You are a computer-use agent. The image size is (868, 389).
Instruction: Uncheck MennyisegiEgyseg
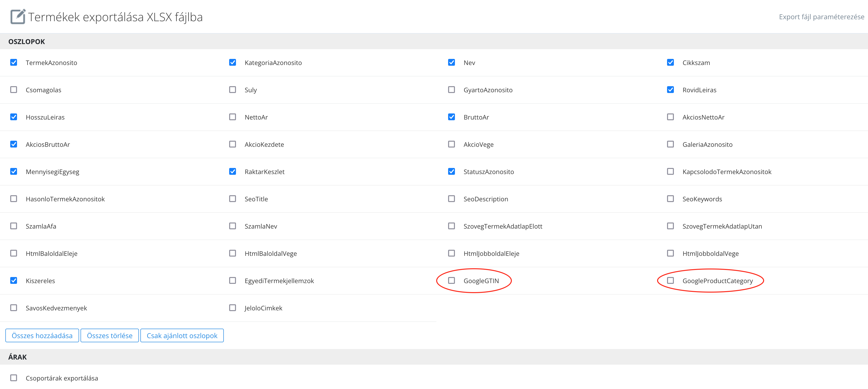[13, 172]
